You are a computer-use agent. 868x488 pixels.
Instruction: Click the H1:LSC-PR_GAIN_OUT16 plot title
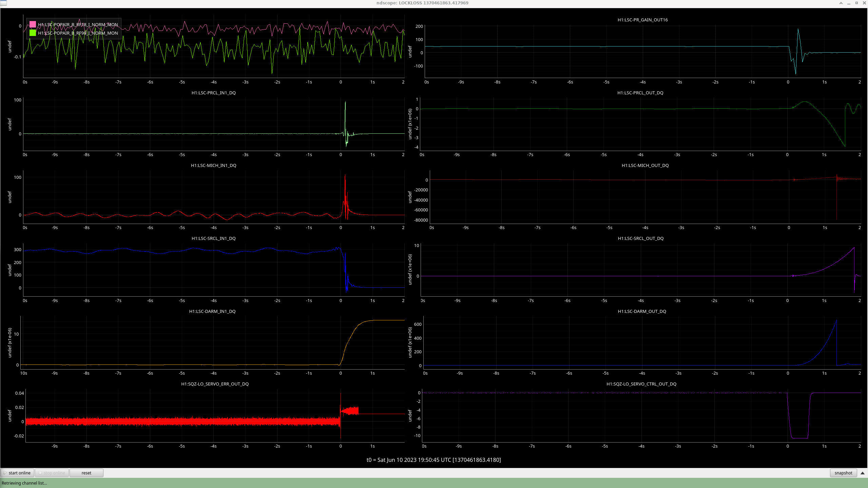click(x=642, y=20)
